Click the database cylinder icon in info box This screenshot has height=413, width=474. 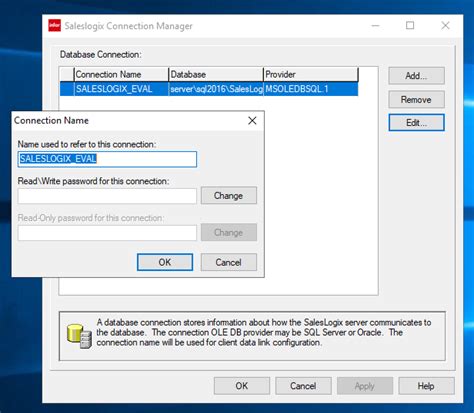79,336
